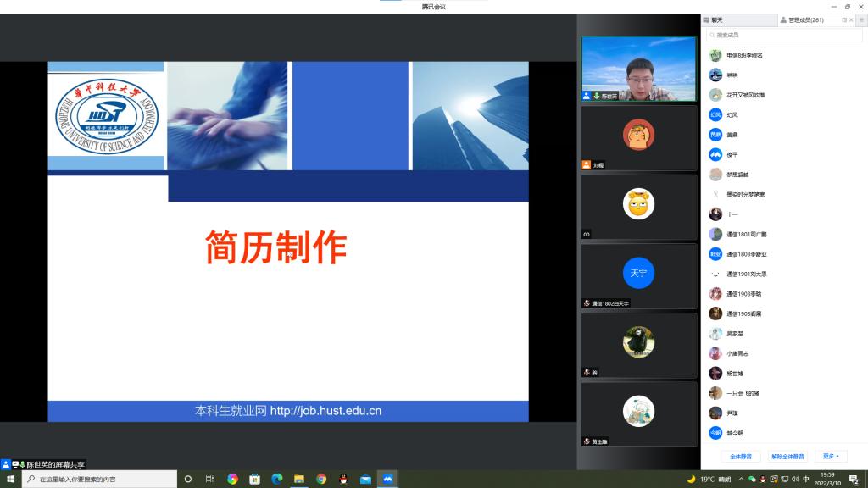This screenshot has width=868, height=488.
Task: Switch to the 聊天 chat tab
Action: tap(716, 19)
